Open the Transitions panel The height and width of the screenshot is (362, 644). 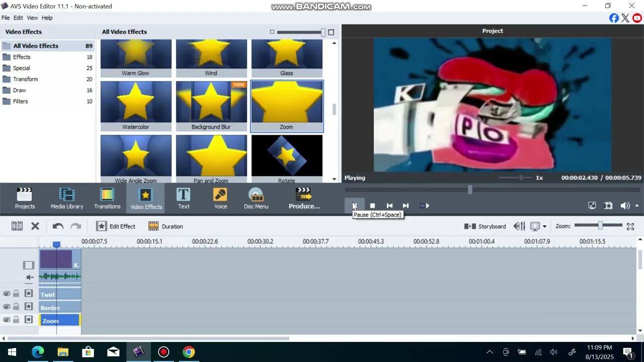pos(107,199)
